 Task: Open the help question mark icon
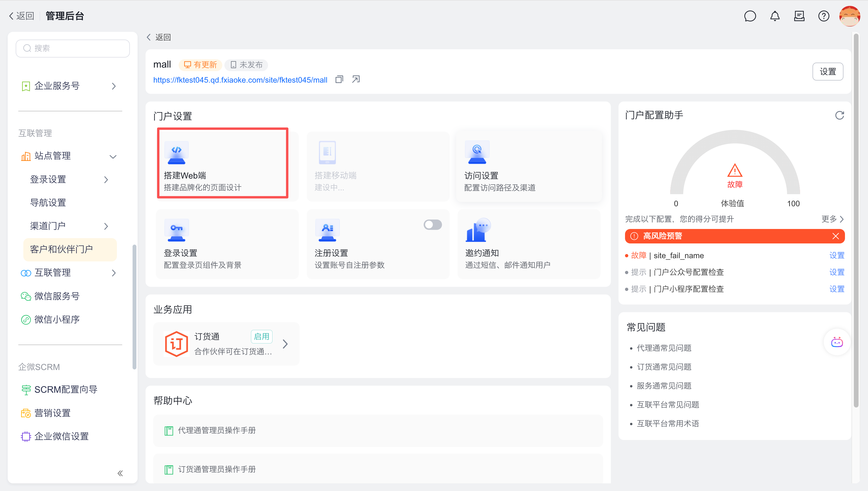[x=823, y=16]
